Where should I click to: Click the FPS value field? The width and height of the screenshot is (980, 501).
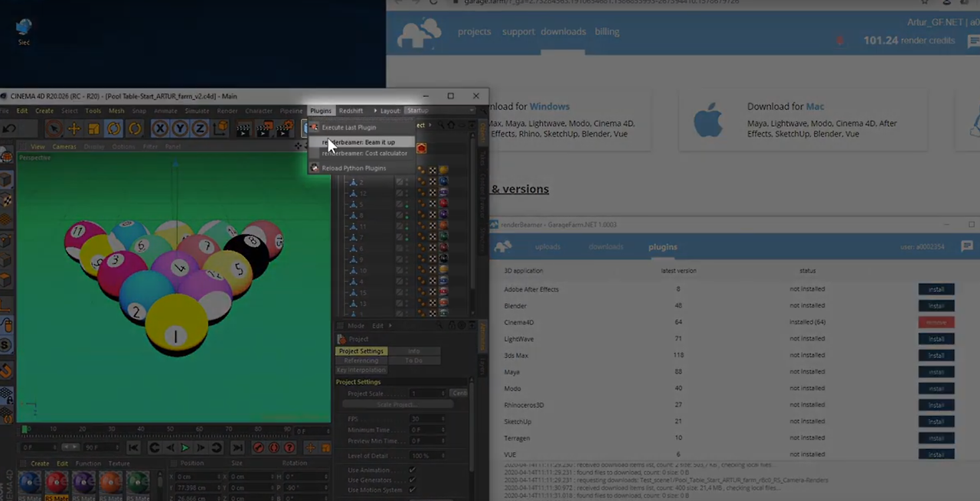click(x=426, y=419)
